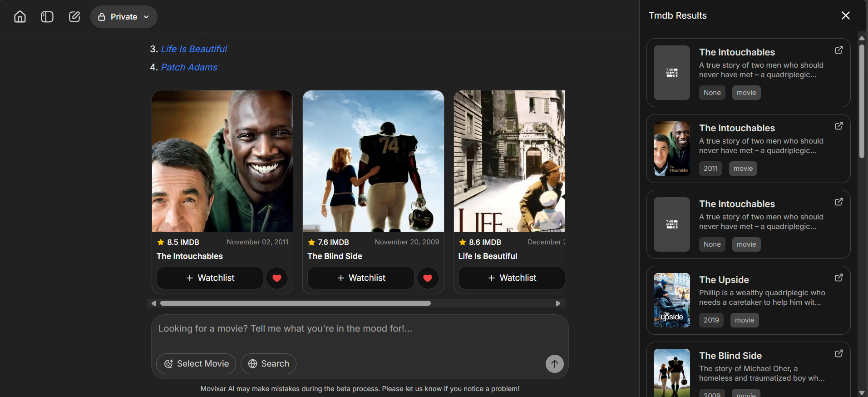
Task: Click the carousel scroll right arrow
Action: click(x=558, y=303)
